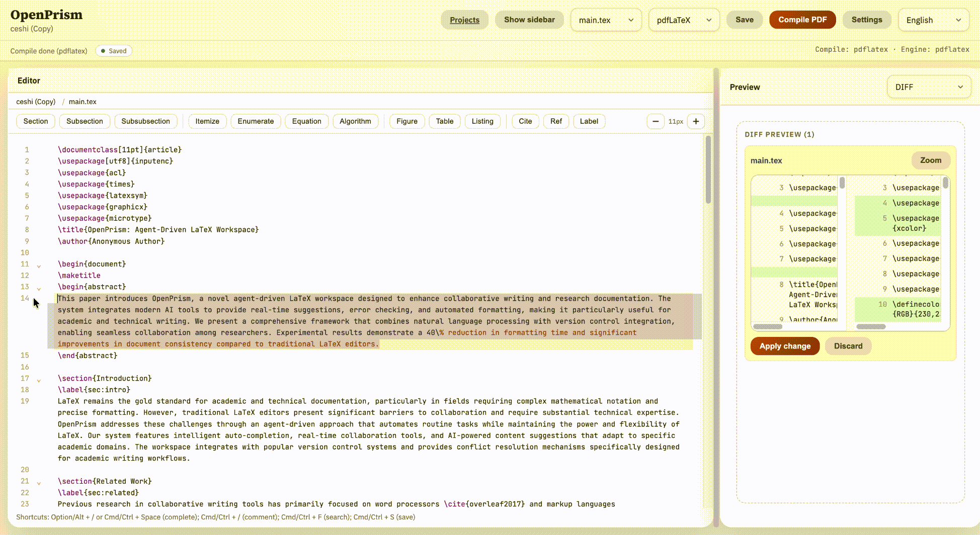Click the main.tex breadcrumb
This screenshot has height=535, width=980.
83,102
